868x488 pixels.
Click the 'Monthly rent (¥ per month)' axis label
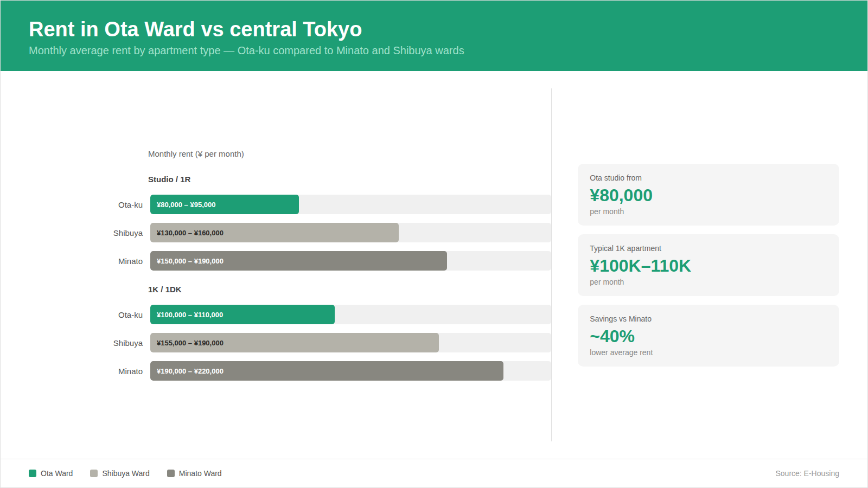tap(196, 154)
